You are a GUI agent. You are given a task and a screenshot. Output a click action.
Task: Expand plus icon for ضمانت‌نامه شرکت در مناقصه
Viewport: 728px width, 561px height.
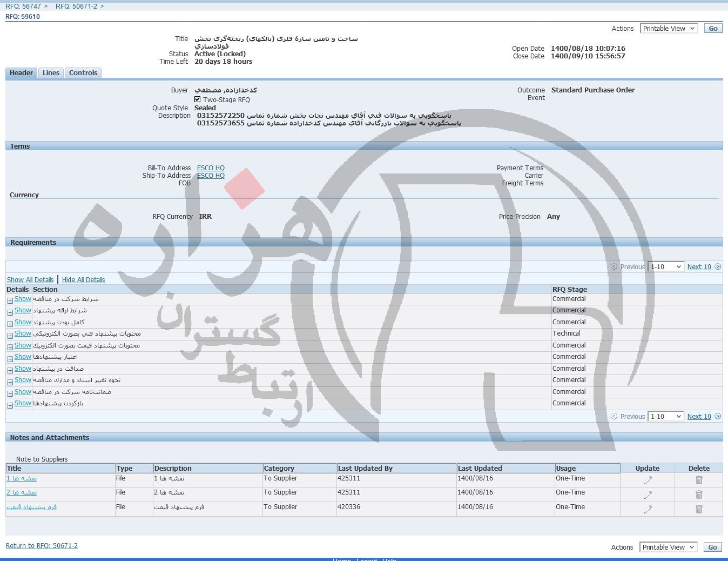point(10,393)
